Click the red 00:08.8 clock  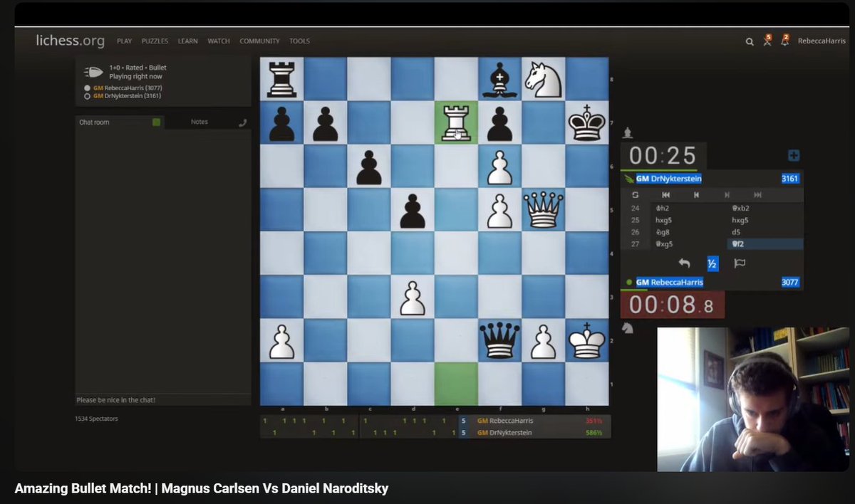(x=672, y=305)
